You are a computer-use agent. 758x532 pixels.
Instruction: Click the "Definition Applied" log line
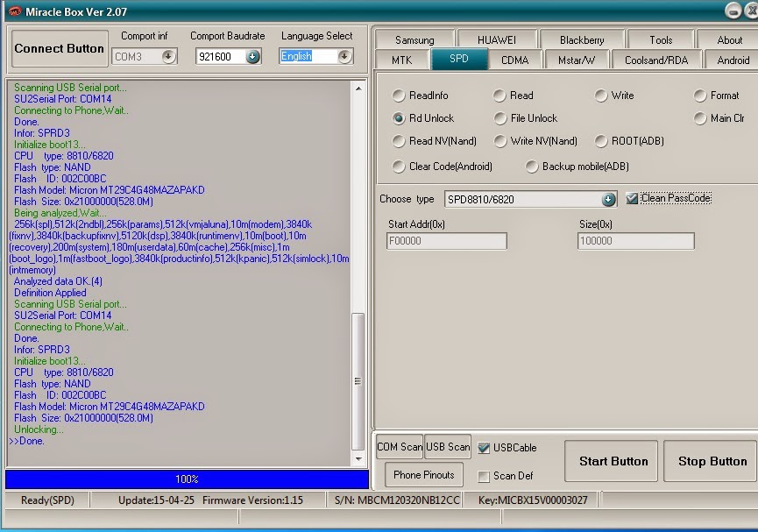50,293
